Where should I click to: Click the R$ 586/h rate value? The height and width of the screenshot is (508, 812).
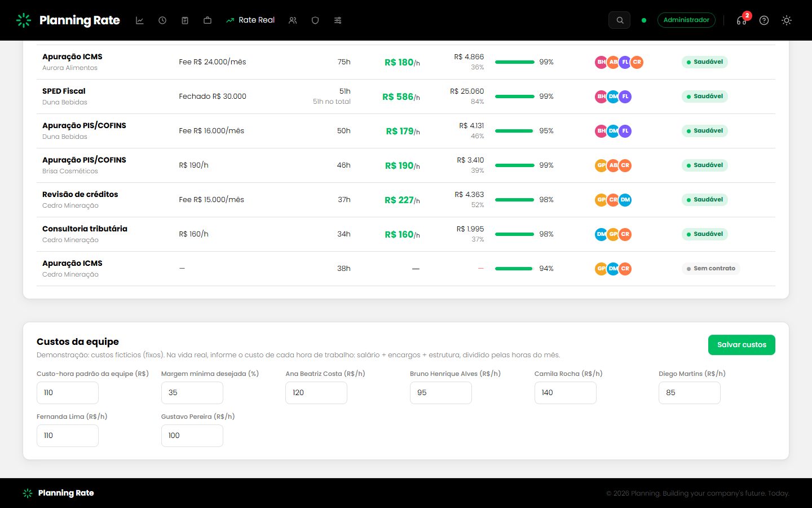(401, 97)
